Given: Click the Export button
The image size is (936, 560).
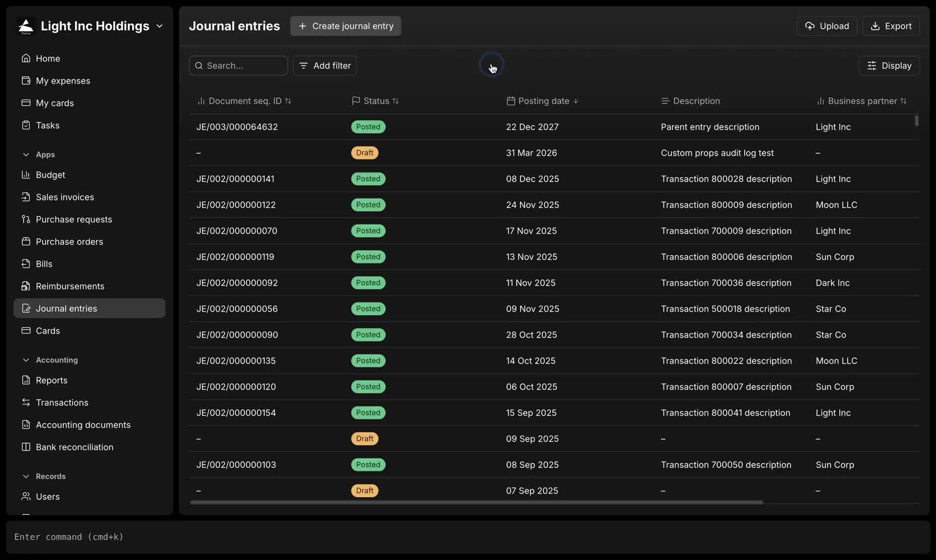Looking at the screenshot, I should [x=891, y=26].
